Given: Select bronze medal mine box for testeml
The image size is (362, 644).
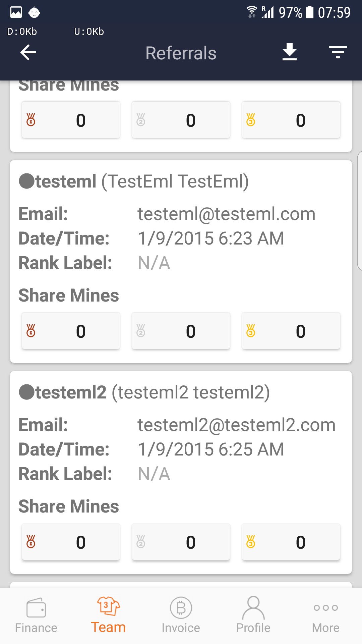Looking at the screenshot, I should 71,331.
